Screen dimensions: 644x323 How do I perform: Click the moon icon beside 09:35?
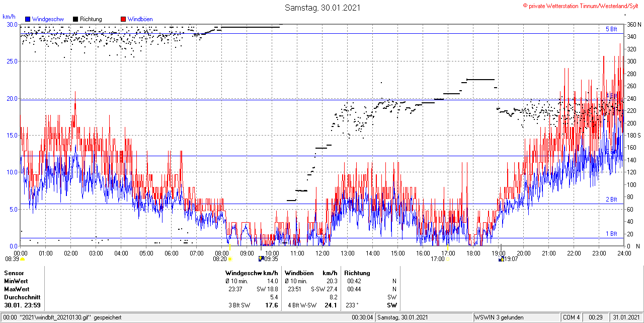(261, 259)
